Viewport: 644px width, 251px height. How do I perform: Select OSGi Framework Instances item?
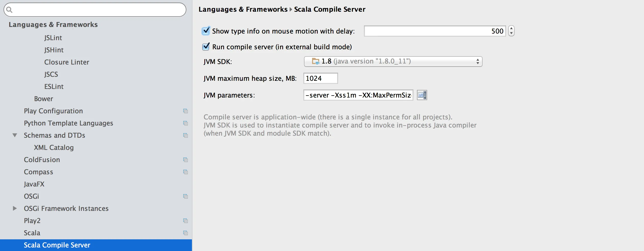(x=66, y=209)
